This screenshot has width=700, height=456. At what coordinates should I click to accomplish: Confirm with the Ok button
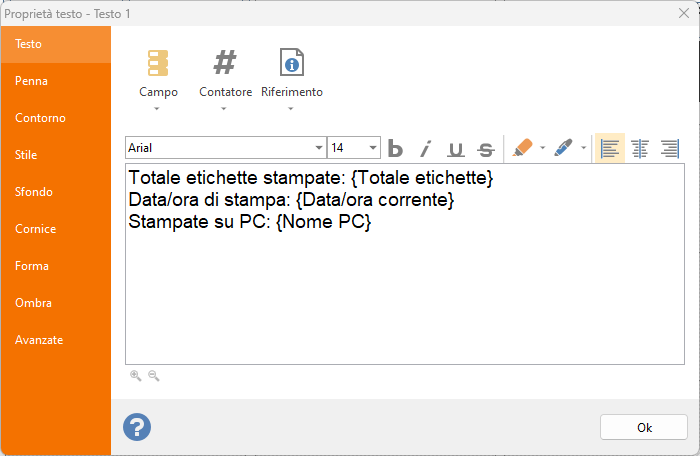point(644,427)
